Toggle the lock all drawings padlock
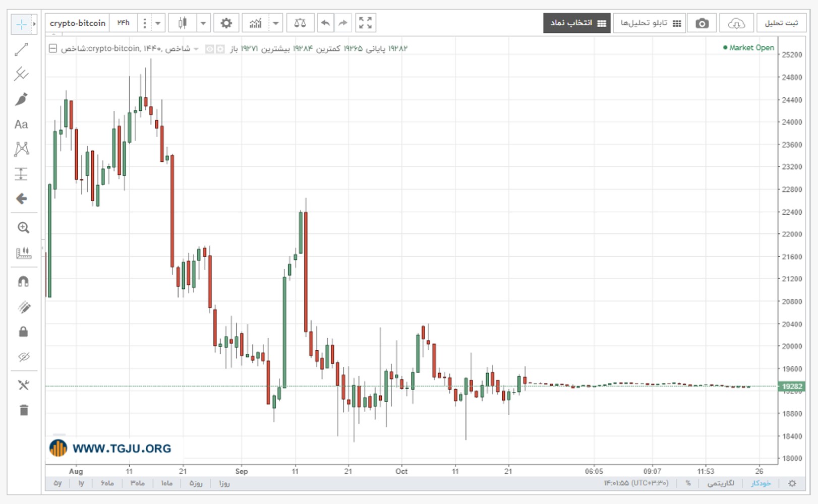Screen dimensions: 818x504 click(23, 332)
